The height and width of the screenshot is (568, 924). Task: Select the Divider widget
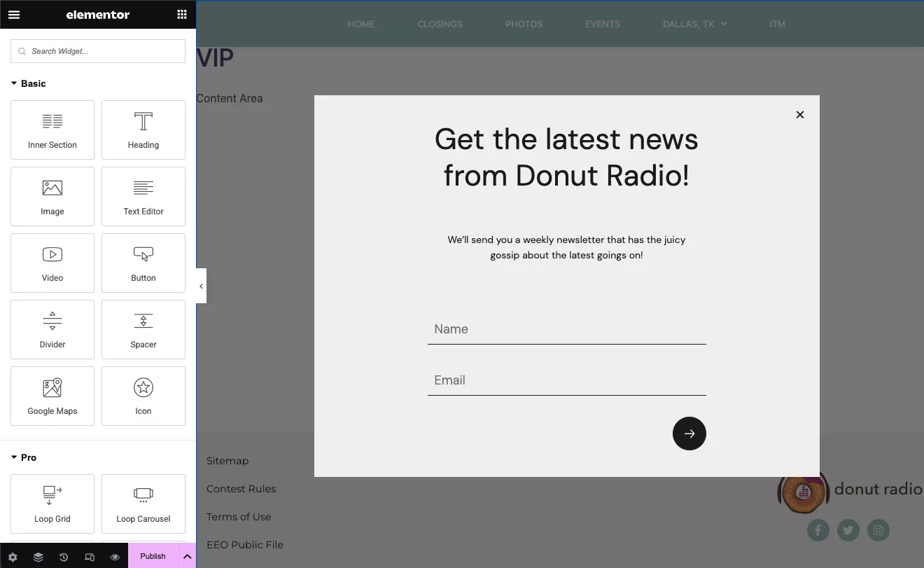coord(52,329)
